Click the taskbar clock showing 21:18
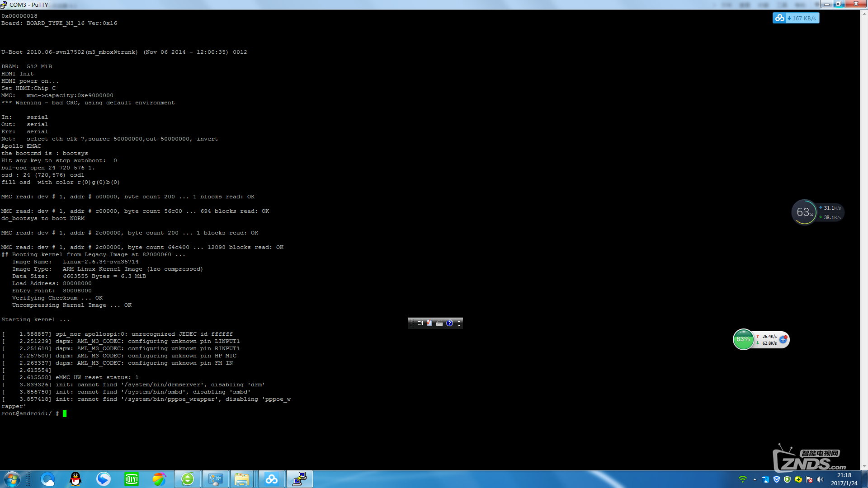 (x=844, y=479)
